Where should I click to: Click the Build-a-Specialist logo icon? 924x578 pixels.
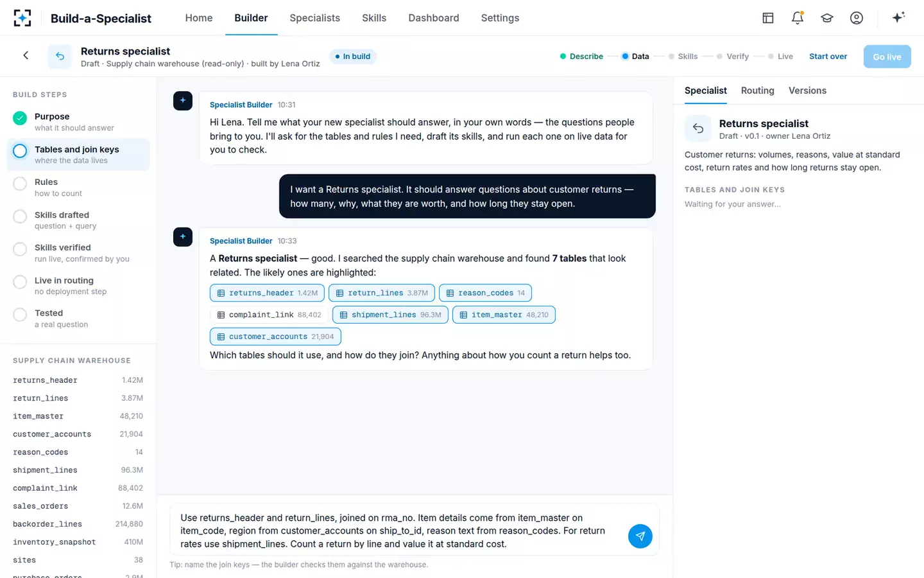22,18
